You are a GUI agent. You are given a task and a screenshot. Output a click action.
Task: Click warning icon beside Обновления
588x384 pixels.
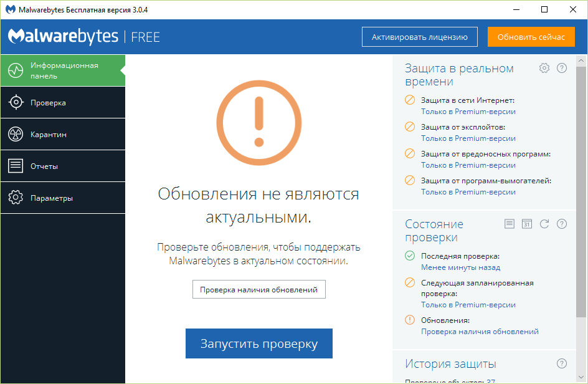tap(410, 320)
